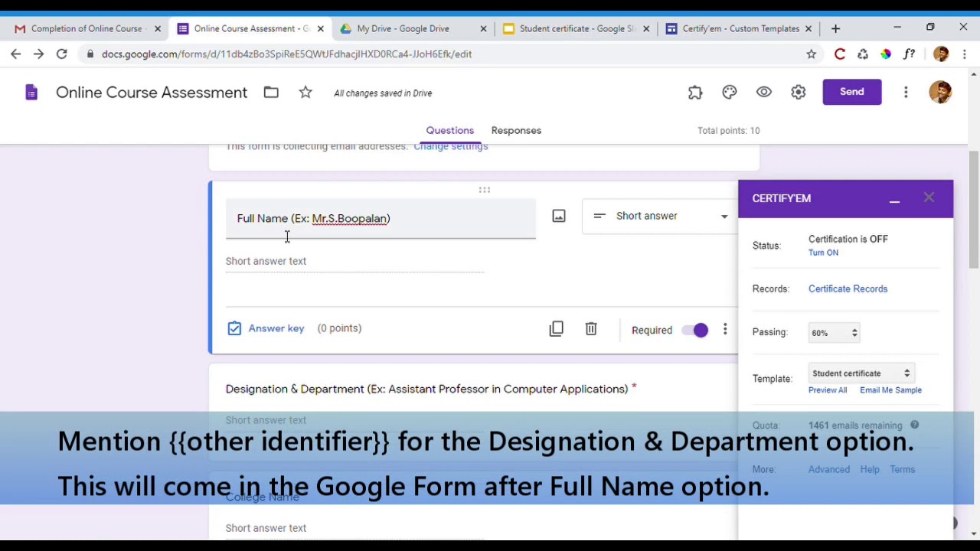Preview the form with the eye icon
The height and width of the screenshot is (551, 980).
point(764,92)
